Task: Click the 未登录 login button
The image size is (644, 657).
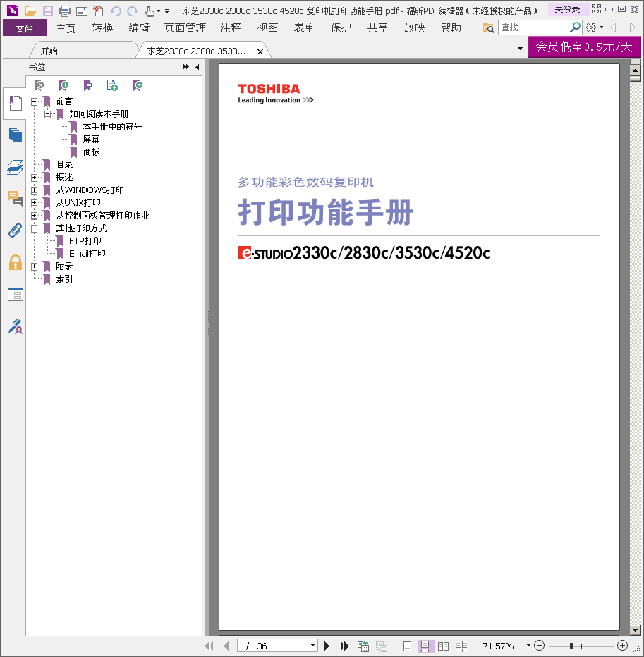Action: click(567, 10)
